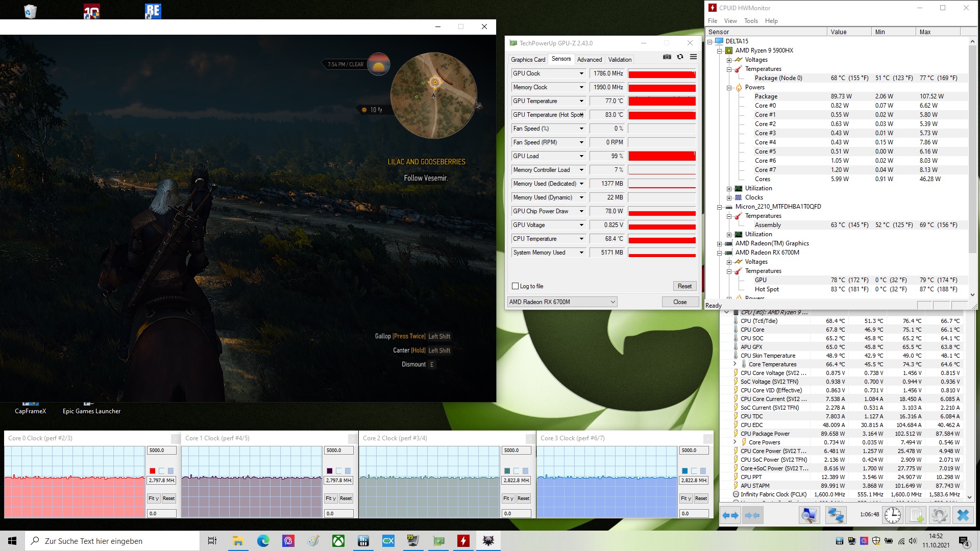This screenshot has width=980, height=551.
Task: Open CapFrameX CX icon in taskbar
Action: [388, 541]
